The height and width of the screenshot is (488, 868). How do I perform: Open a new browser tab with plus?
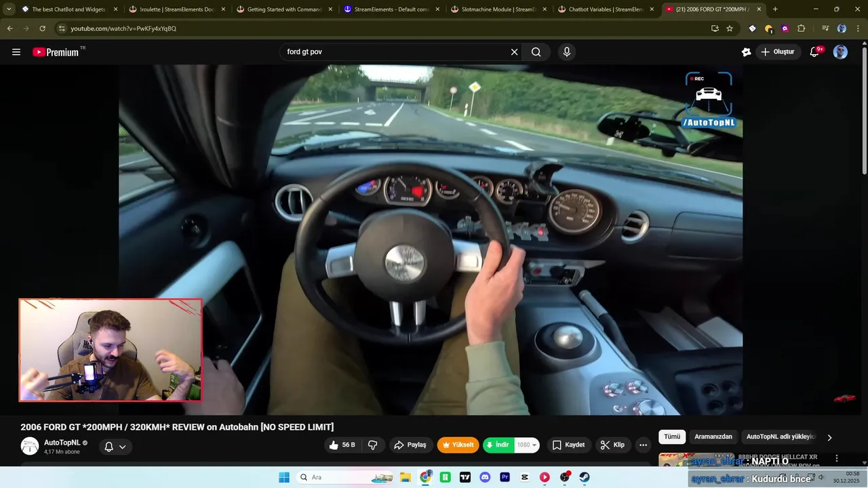pos(775,9)
